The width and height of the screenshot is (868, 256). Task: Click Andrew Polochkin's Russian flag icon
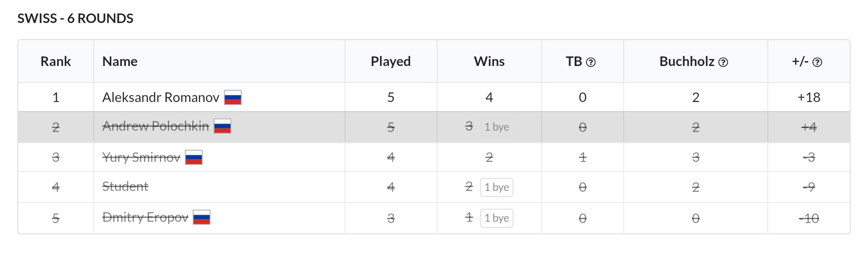[x=222, y=126]
